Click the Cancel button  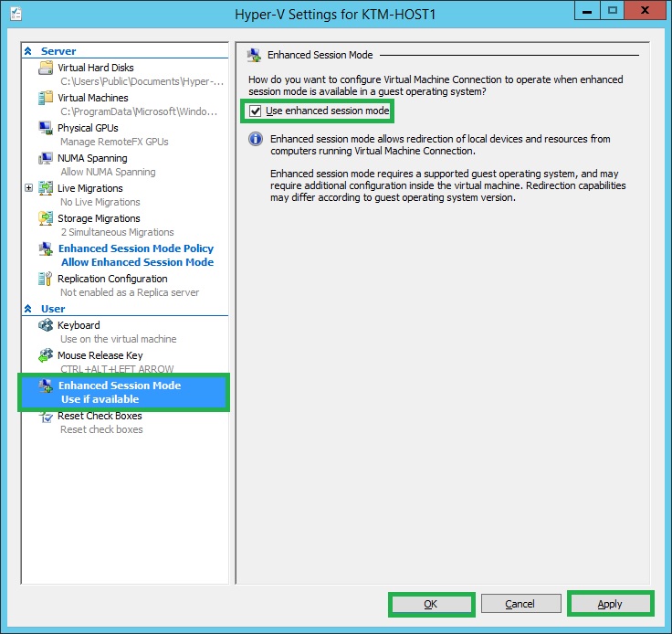pyautogui.click(x=520, y=604)
